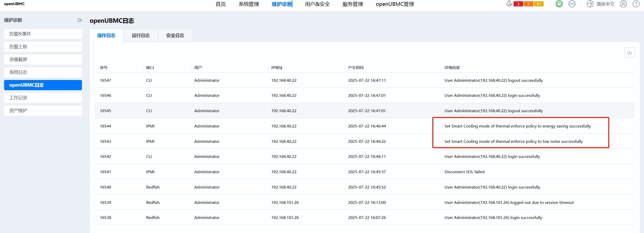Click the red critical alarm badge 3

(x=518, y=4)
